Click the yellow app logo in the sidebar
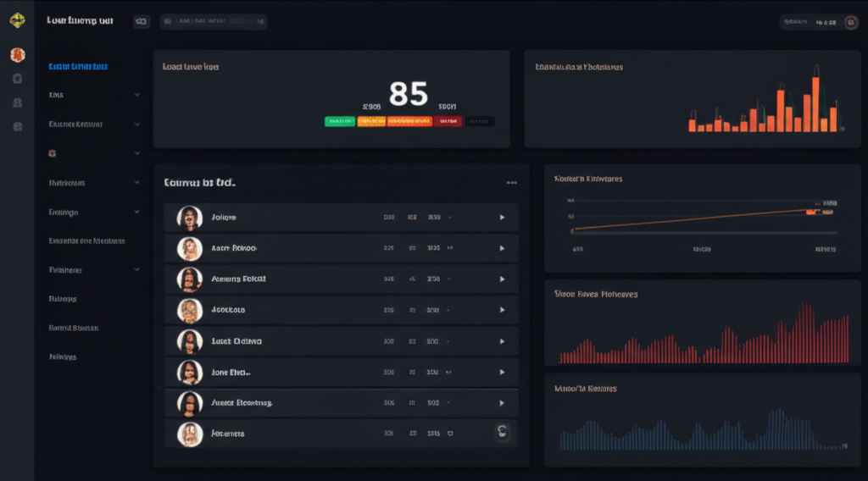This screenshot has height=481, width=868. [x=17, y=21]
